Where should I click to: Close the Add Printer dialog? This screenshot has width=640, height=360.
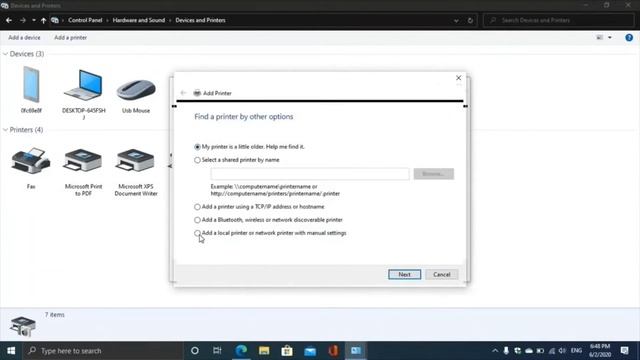[458, 78]
